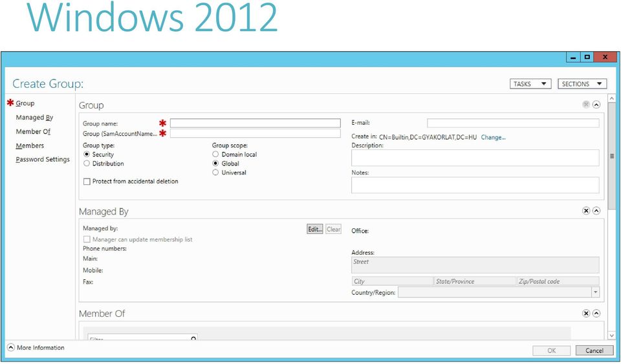
Task: Collapse the Member Of section
Action: 596,314
